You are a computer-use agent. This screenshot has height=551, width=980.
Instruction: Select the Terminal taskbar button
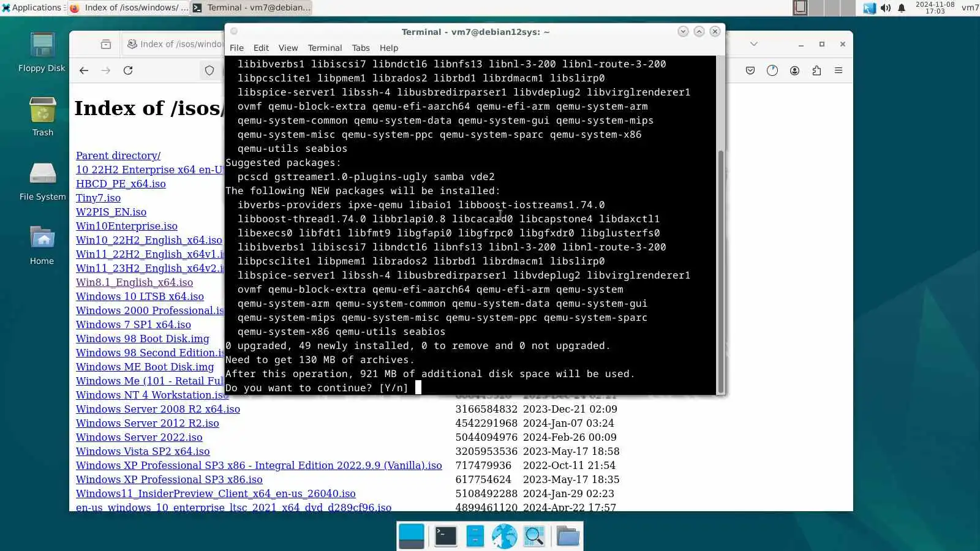(252, 7)
